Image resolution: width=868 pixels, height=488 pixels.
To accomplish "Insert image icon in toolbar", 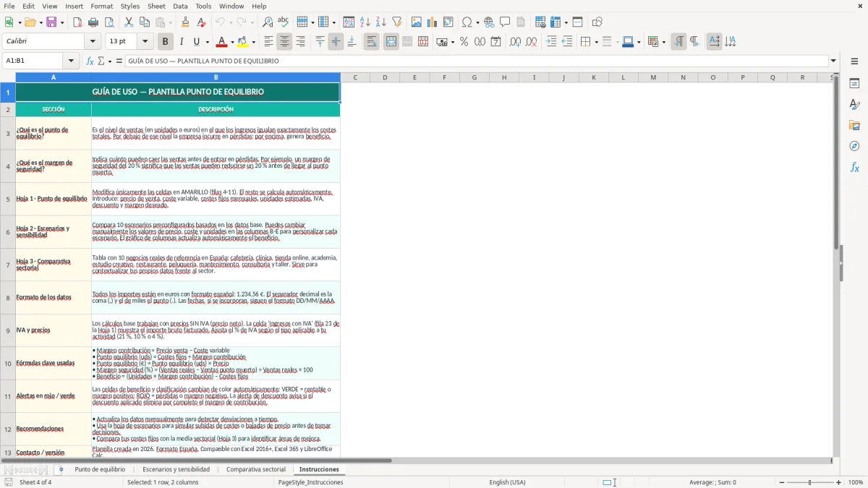I will pos(417,22).
